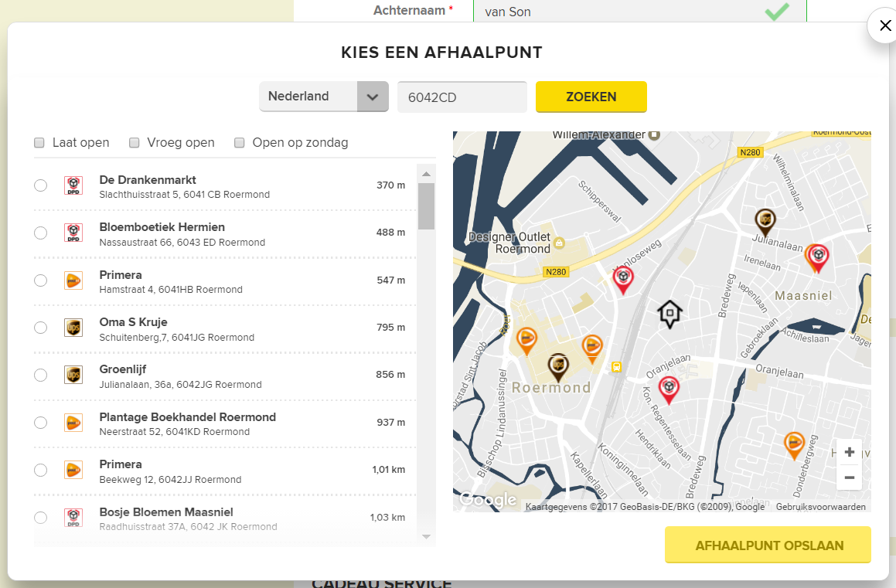Zoom out on the map

click(x=849, y=478)
